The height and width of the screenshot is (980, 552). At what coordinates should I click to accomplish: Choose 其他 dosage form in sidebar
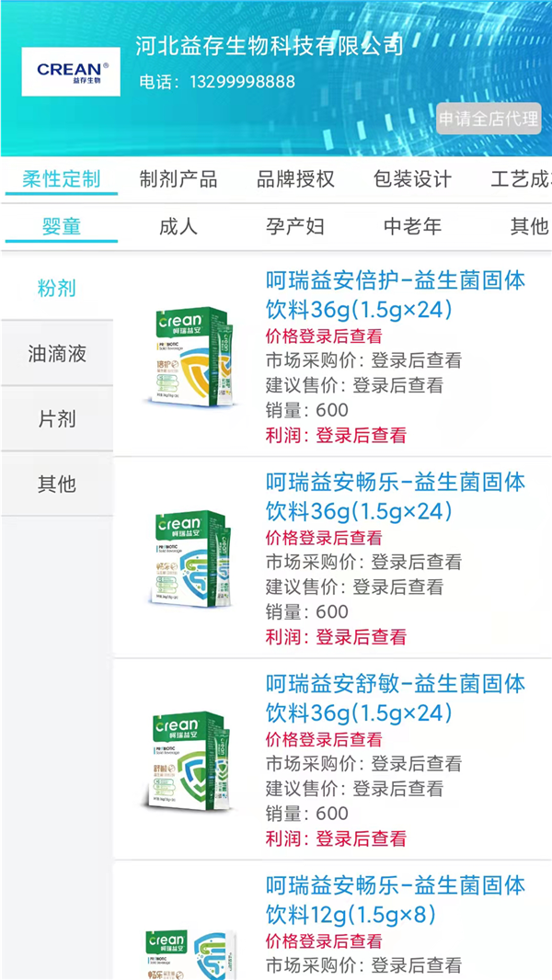tap(57, 483)
